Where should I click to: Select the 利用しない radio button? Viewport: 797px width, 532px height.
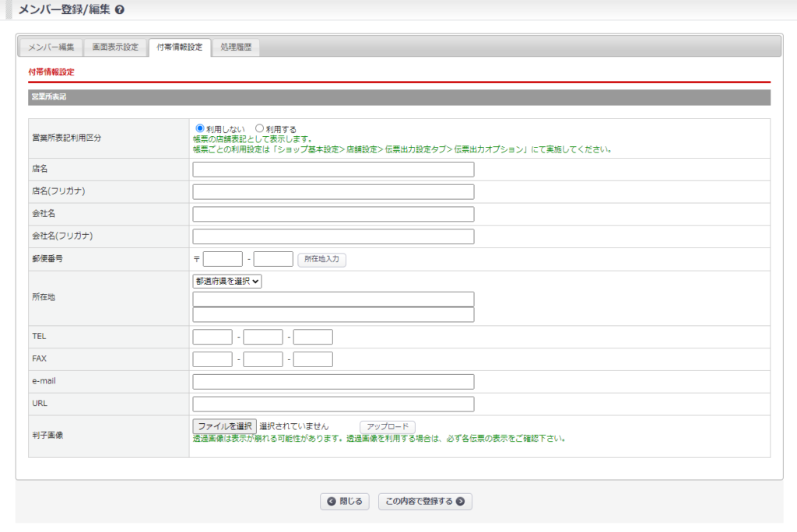pyautogui.click(x=200, y=128)
